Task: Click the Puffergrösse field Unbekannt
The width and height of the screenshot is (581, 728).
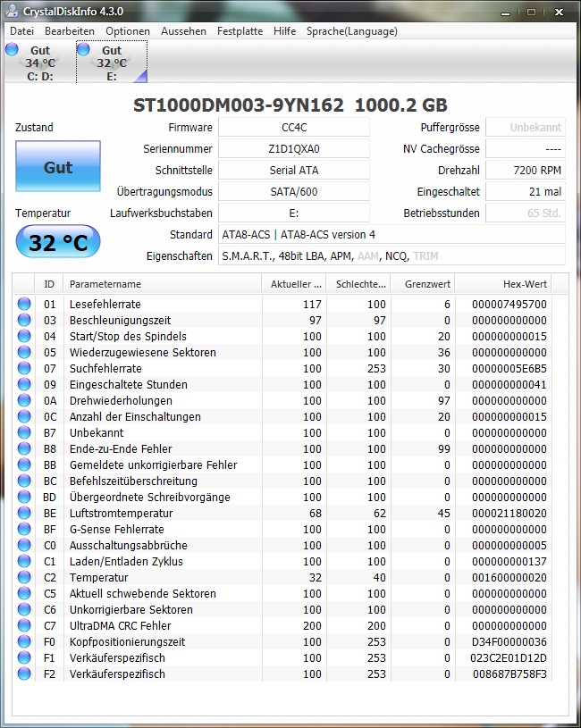Action: pos(526,127)
